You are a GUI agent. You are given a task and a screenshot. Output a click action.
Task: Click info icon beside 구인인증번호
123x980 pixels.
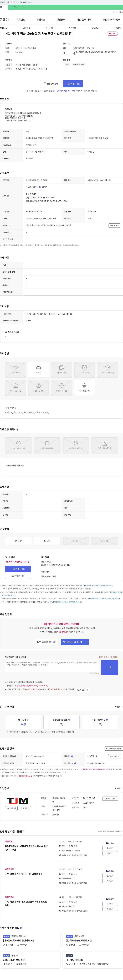pos(75,763)
